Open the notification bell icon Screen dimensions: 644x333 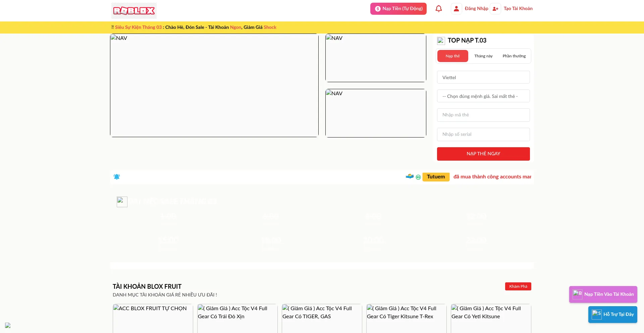point(438,9)
